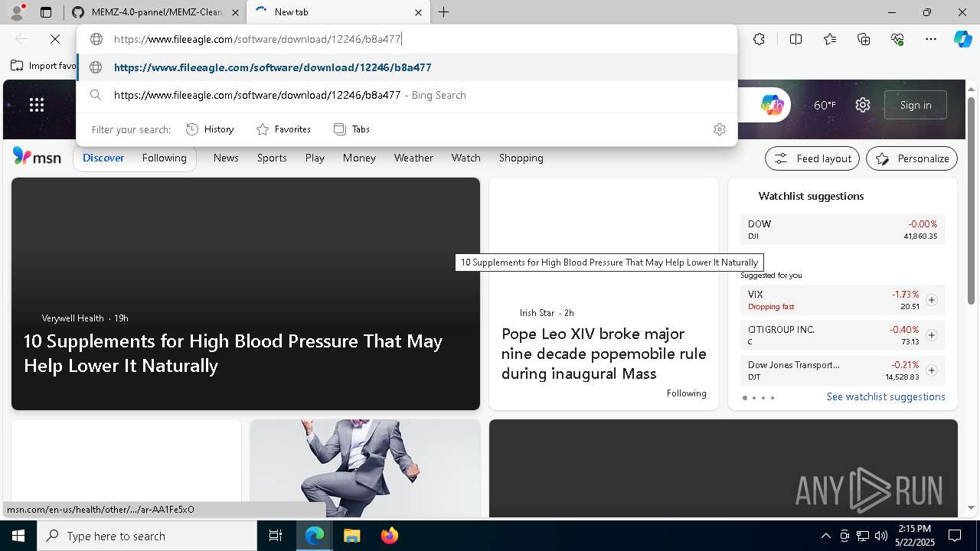Open the dancing man suit thumbnail
Screen dimensions: 980x551
pyautogui.click(x=365, y=468)
